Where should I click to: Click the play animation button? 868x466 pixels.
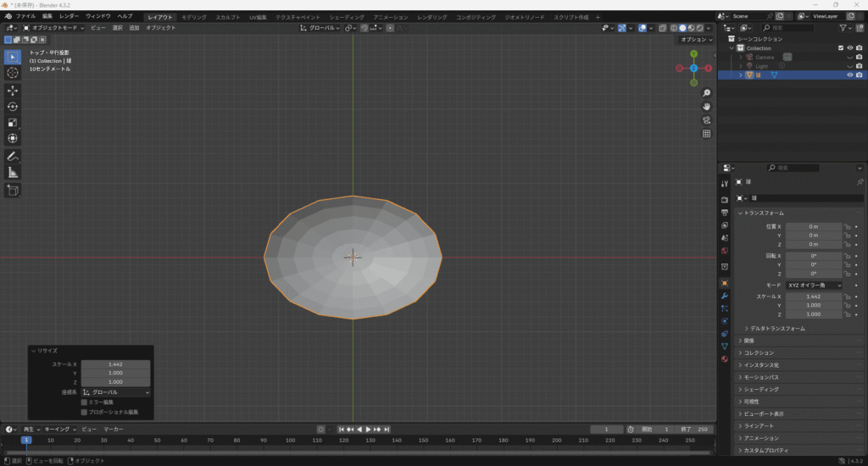[368, 430]
